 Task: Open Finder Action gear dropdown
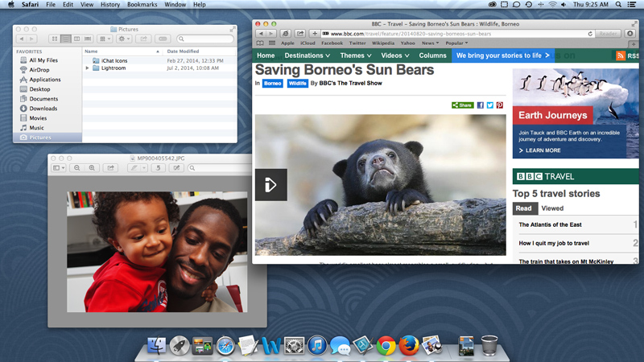(x=124, y=39)
